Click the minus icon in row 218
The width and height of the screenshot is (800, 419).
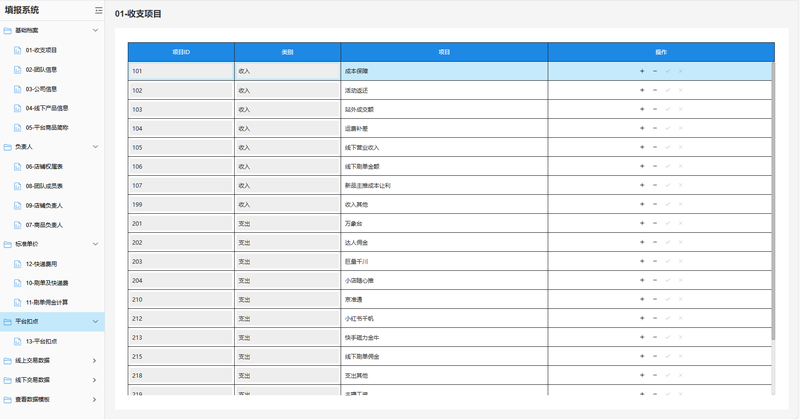tap(655, 375)
